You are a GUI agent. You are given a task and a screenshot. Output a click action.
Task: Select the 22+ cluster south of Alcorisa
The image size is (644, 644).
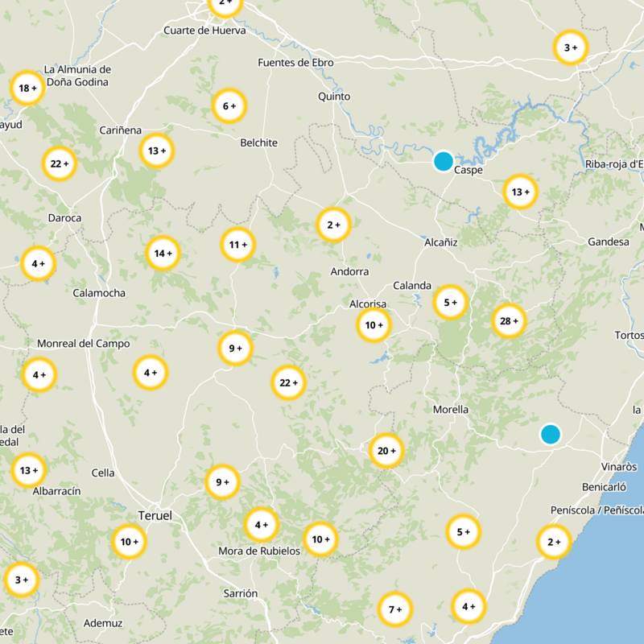[x=288, y=383]
